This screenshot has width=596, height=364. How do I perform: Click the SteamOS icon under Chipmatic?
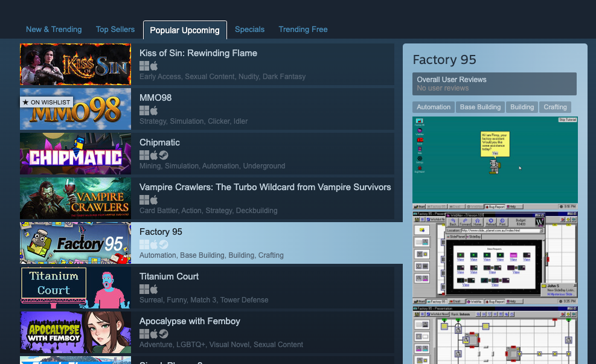pos(164,155)
